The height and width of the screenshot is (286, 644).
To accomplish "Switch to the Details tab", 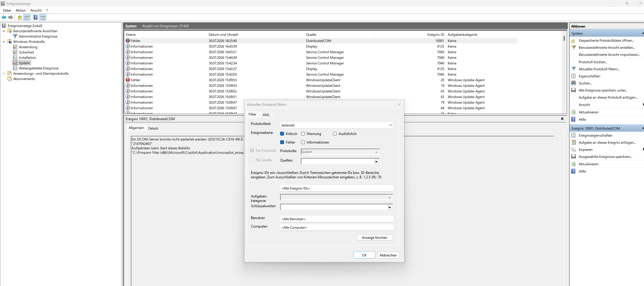I will click(153, 128).
